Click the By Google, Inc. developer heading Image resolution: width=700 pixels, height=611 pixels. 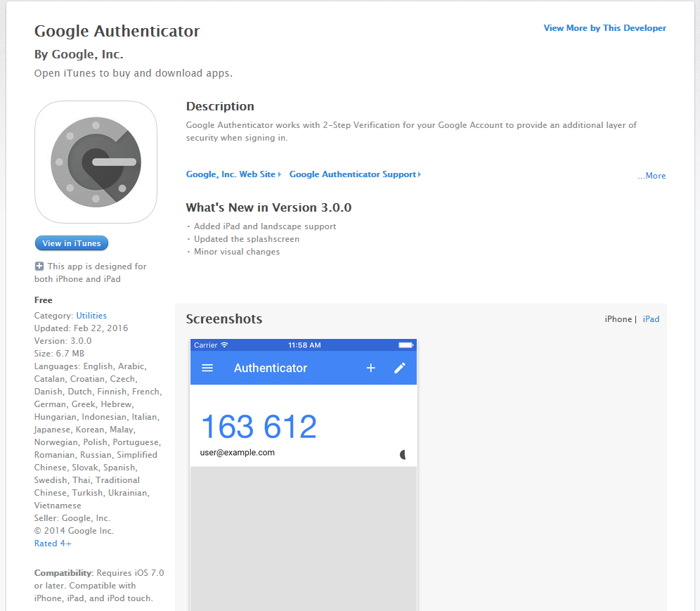point(79,54)
